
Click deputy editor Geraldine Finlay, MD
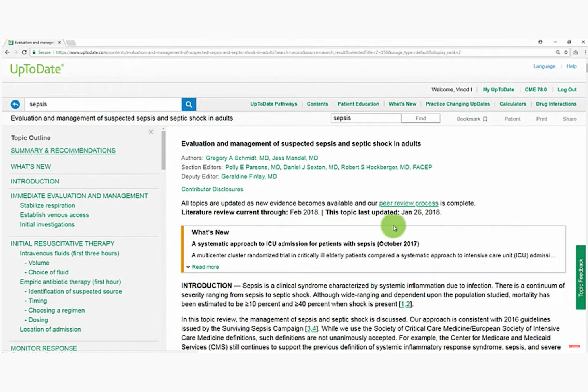coord(249,176)
